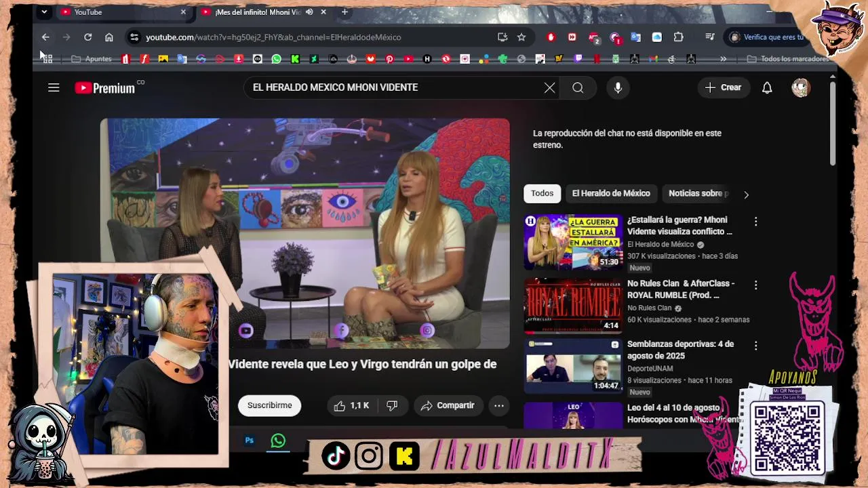Clear the YouTube search text
This screenshot has height=488, width=868.
click(x=549, y=87)
